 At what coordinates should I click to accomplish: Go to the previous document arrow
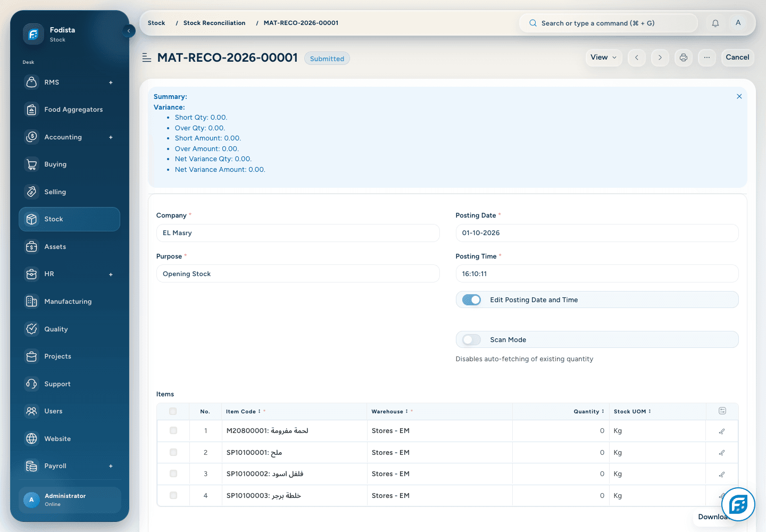point(637,57)
